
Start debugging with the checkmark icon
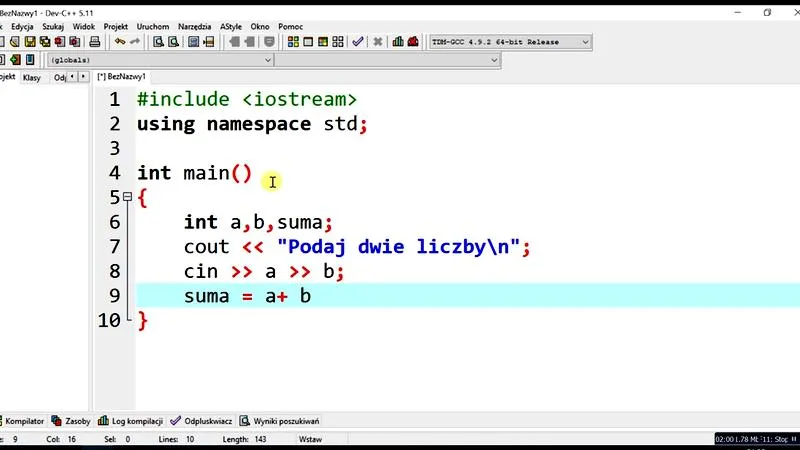point(358,42)
